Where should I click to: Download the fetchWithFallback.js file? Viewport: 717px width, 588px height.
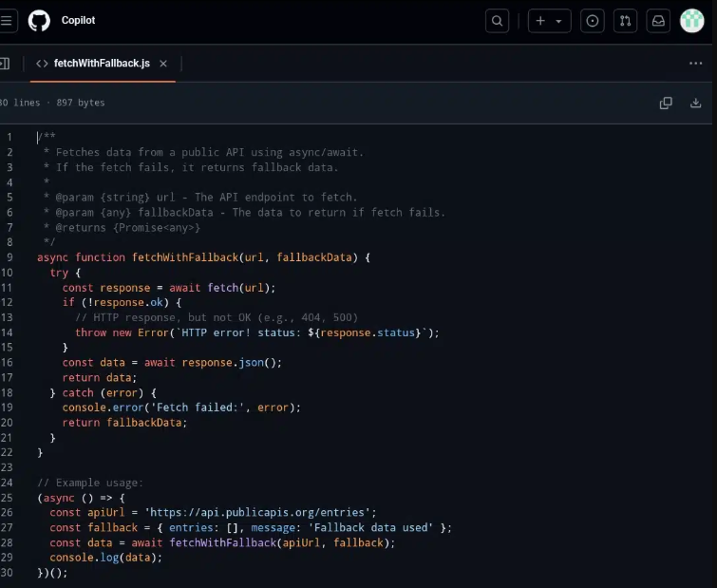click(x=695, y=103)
